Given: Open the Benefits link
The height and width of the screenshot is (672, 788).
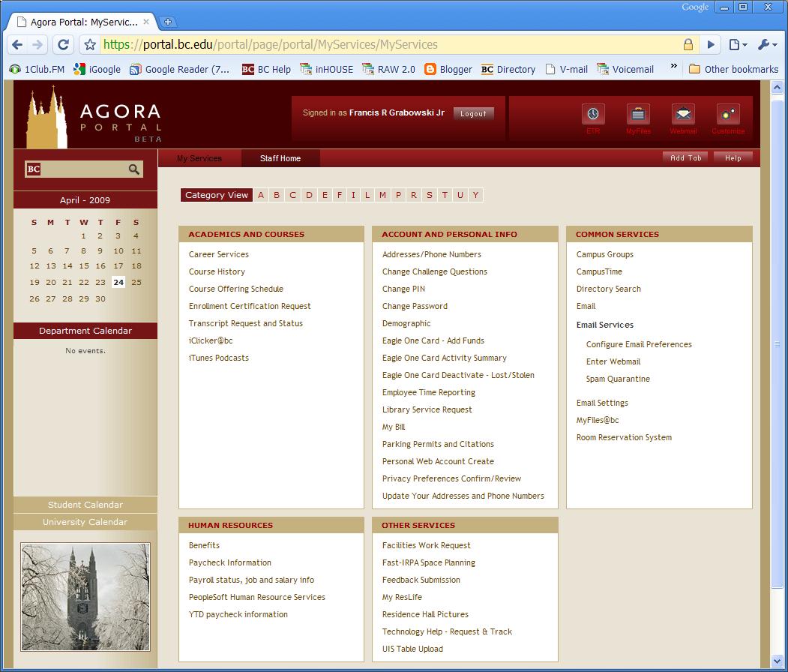Looking at the screenshot, I should point(204,545).
